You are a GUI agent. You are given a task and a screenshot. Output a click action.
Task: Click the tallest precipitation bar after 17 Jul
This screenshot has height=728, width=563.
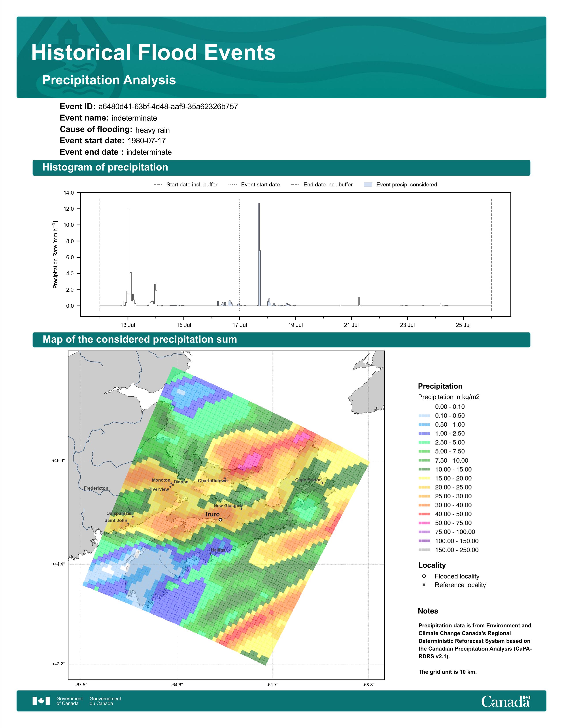[x=259, y=254]
